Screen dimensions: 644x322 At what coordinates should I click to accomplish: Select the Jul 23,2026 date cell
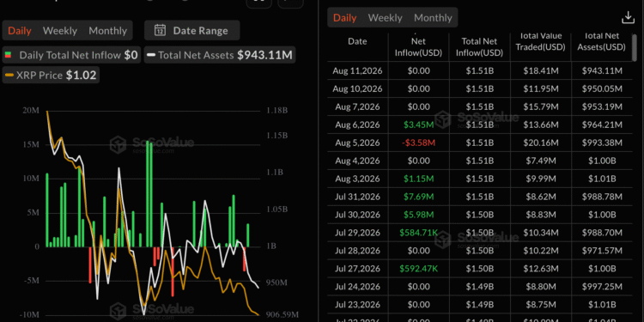pos(357,305)
